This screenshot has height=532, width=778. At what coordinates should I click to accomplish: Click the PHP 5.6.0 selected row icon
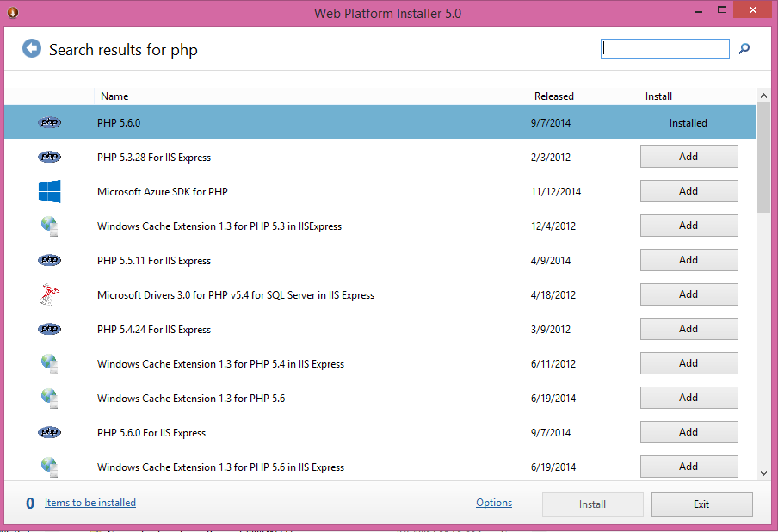point(50,122)
